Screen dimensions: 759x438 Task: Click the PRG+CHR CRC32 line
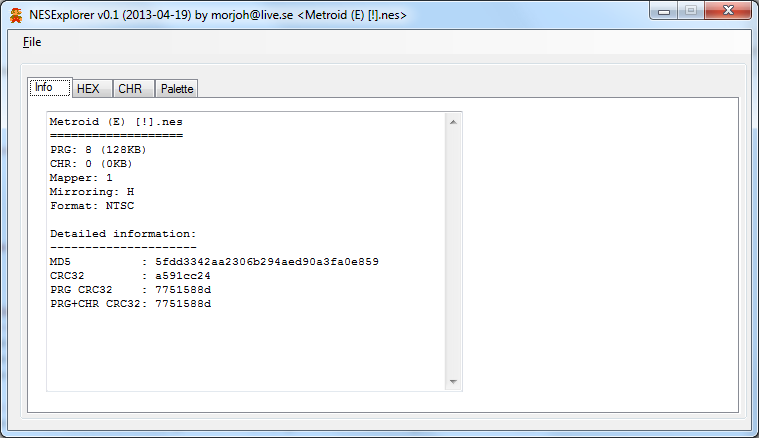(x=130, y=304)
